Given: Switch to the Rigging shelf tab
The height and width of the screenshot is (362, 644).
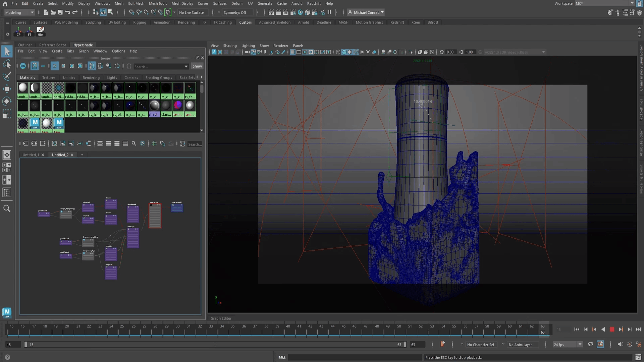Looking at the screenshot, I should click(x=140, y=22).
